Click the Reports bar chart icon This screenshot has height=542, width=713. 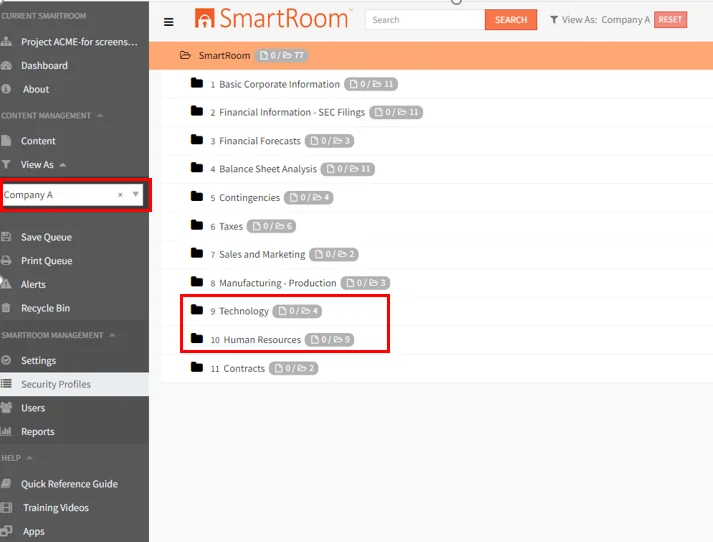(6, 431)
